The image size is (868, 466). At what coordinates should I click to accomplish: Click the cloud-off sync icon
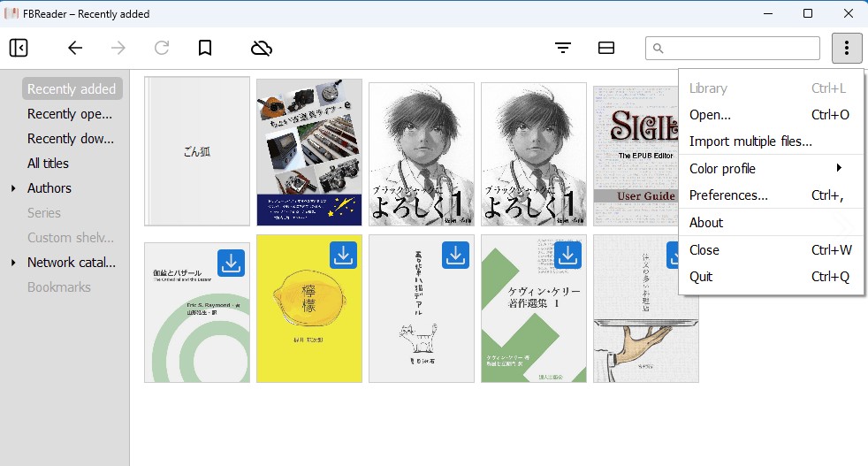click(262, 49)
